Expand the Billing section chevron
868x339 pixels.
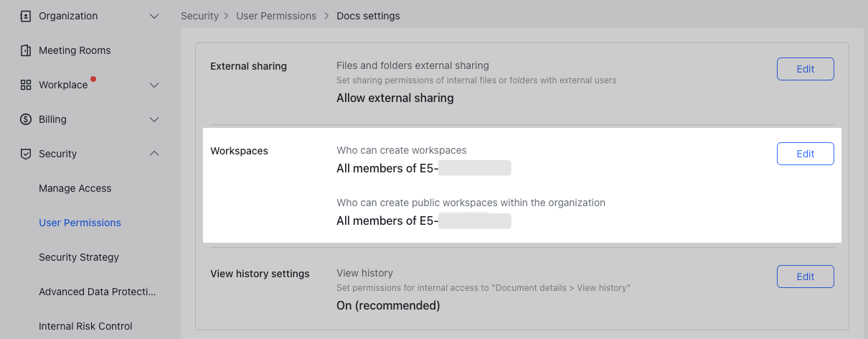pyautogui.click(x=154, y=119)
